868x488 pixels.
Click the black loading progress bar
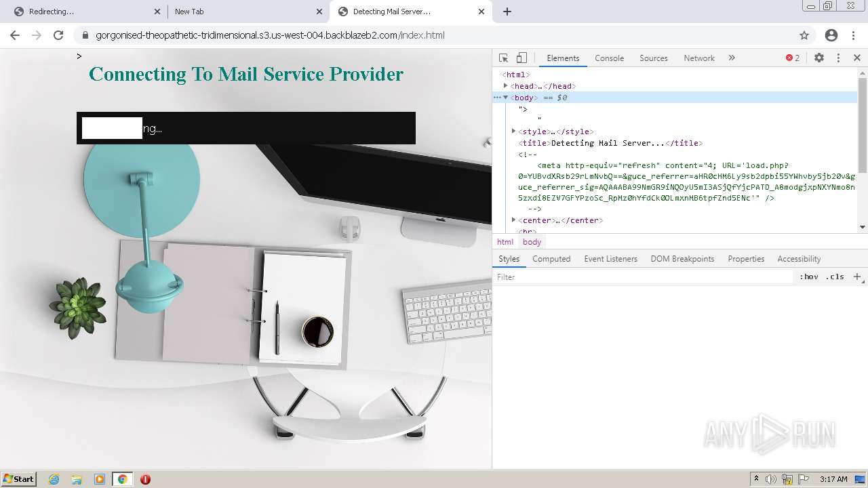(246, 128)
